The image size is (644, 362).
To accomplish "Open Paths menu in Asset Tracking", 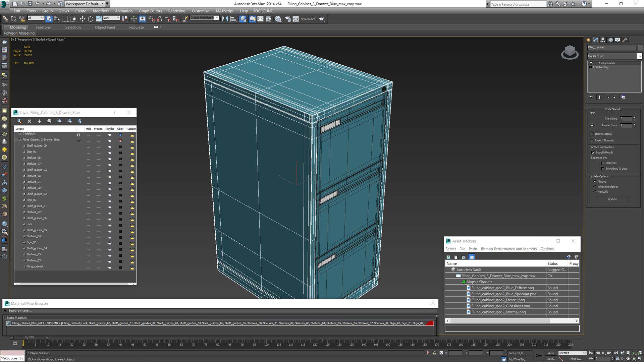I will click(473, 249).
